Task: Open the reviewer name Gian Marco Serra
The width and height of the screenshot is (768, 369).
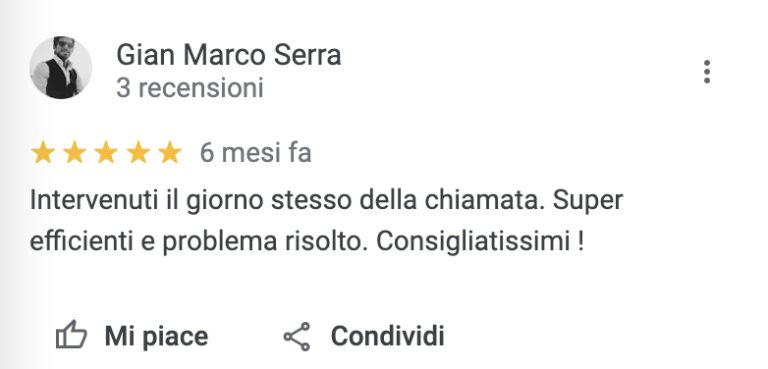Action: pos(229,54)
